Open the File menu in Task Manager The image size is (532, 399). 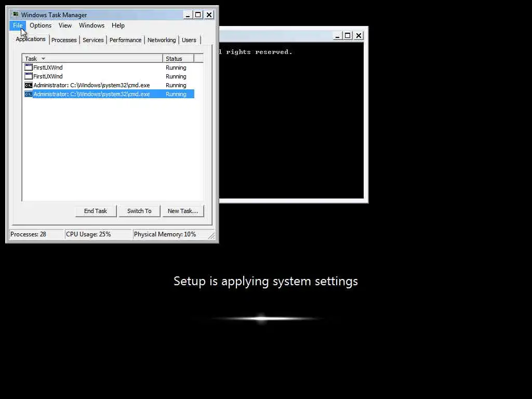pyautogui.click(x=18, y=25)
